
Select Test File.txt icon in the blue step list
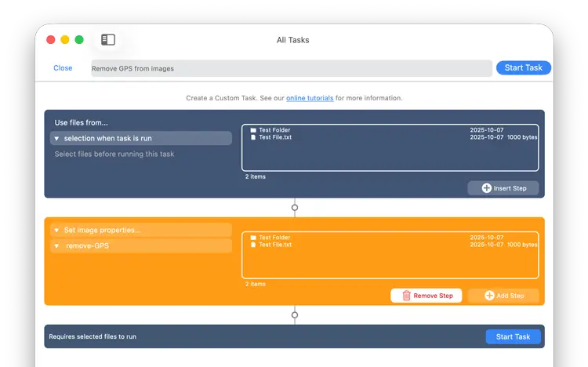coord(252,137)
